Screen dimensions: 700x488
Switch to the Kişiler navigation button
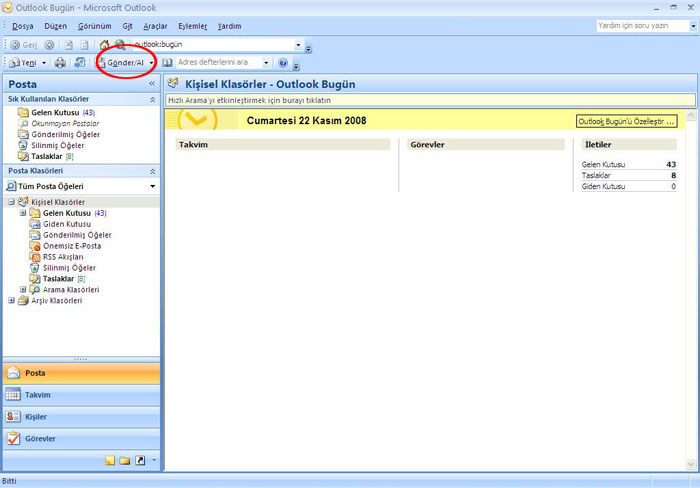pyautogui.click(x=82, y=417)
